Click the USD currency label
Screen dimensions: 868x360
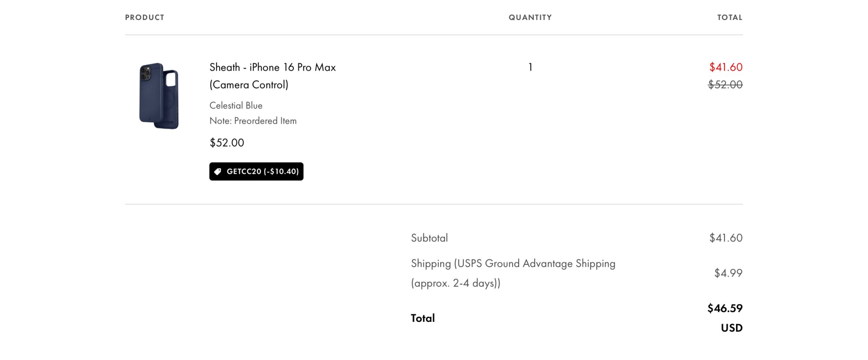click(x=732, y=328)
